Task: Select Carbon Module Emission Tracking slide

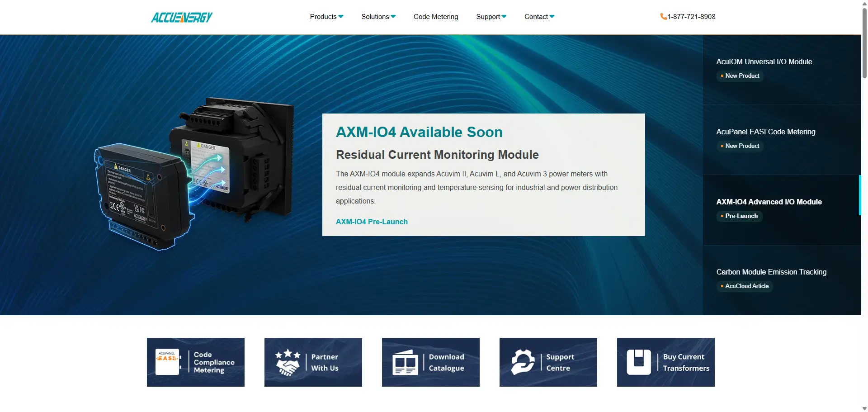Action: tap(782, 280)
